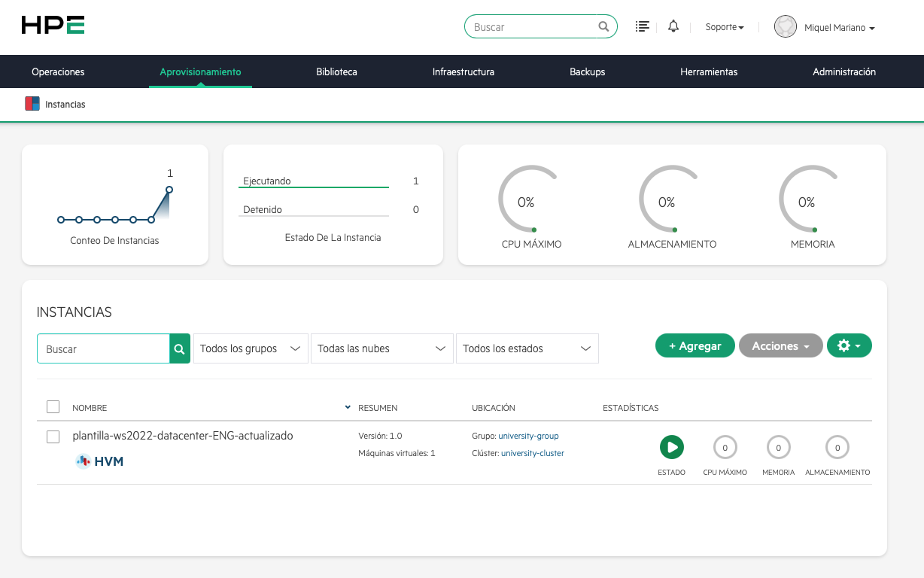Open the university-group link

pos(528,436)
